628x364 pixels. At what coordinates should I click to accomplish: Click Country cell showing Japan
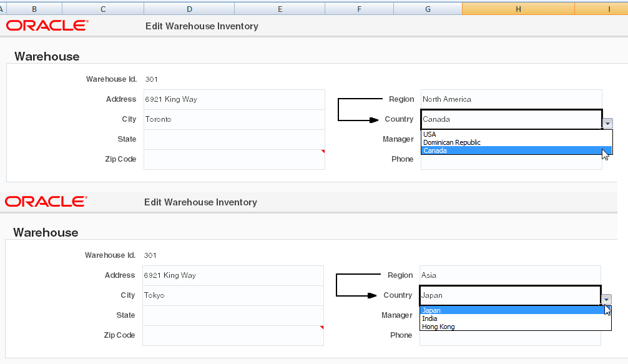(510, 295)
